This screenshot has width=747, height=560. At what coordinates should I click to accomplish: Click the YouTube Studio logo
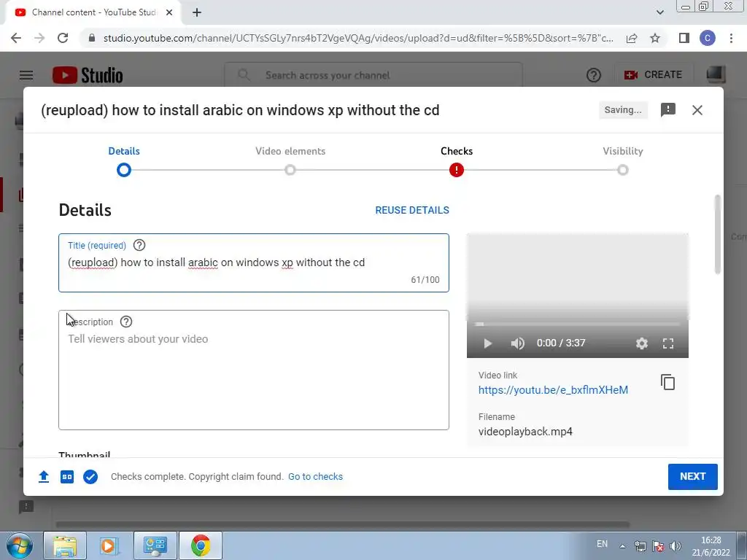click(88, 75)
